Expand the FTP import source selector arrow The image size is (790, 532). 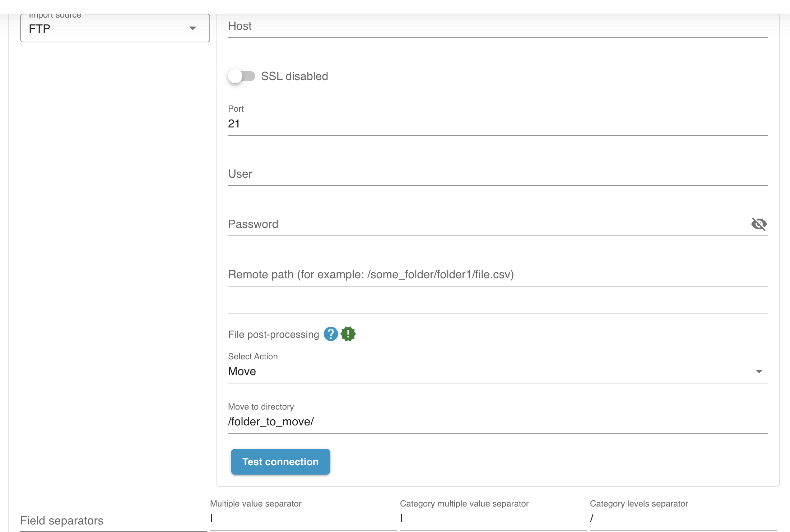[x=193, y=28]
